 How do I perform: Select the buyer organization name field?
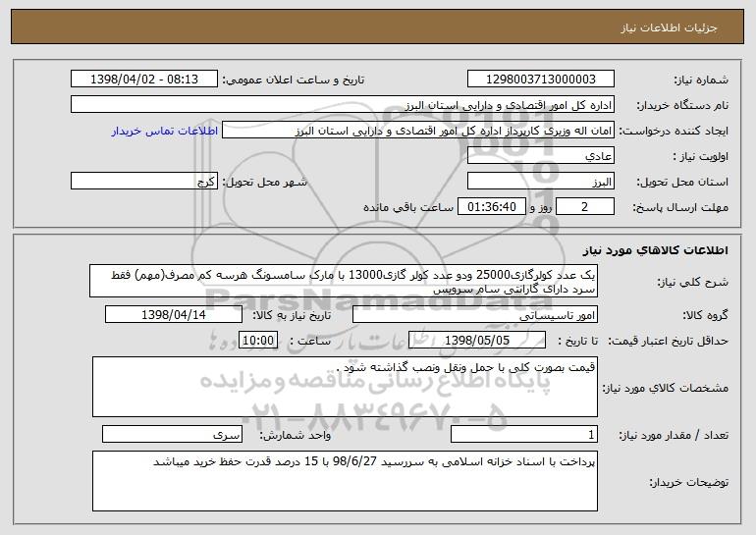click(343, 105)
